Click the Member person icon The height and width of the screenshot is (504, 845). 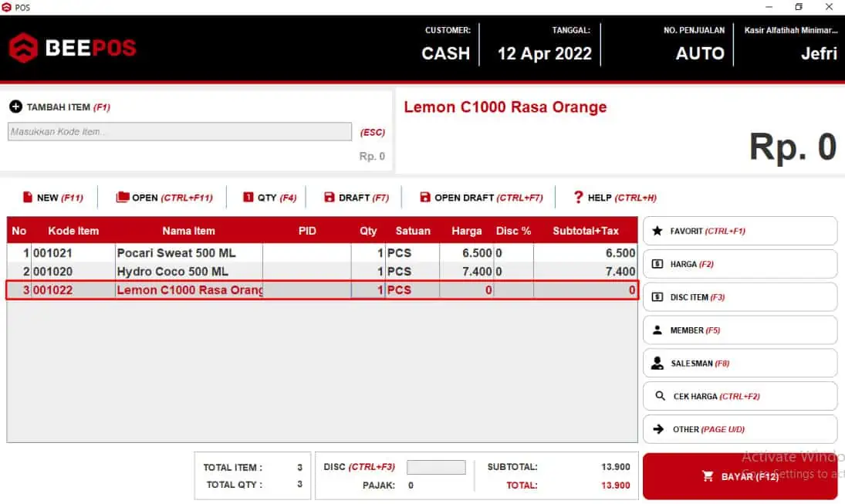[657, 330]
